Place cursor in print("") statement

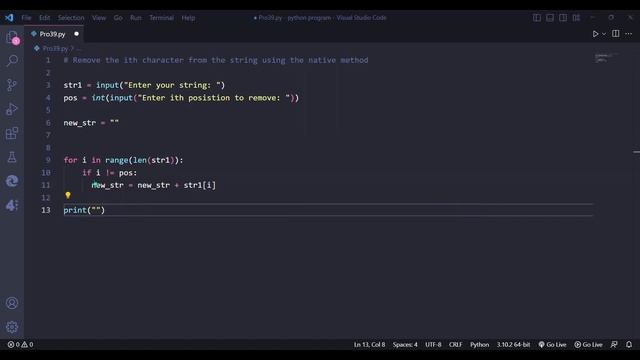(x=84, y=210)
